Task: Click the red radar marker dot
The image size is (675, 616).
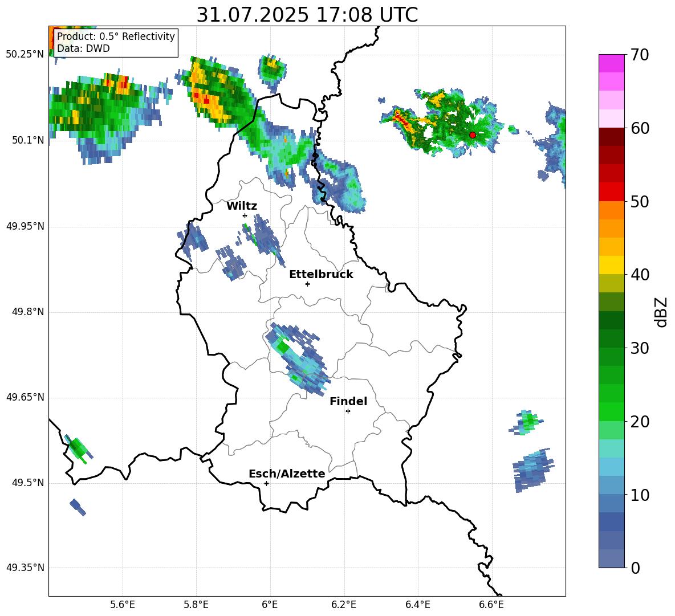Action: tap(472, 134)
